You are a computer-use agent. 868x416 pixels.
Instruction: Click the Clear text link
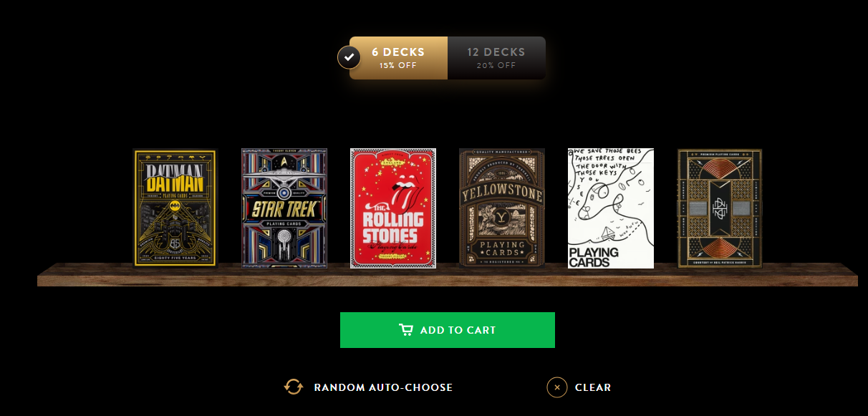tap(593, 387)
